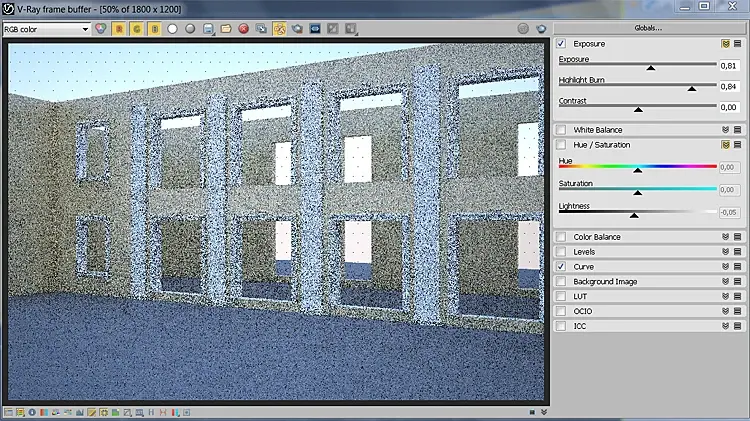This screenshot has height=421, width=750.
Task: Click the blue monitor toolbar icon
Action: point(315,29)
